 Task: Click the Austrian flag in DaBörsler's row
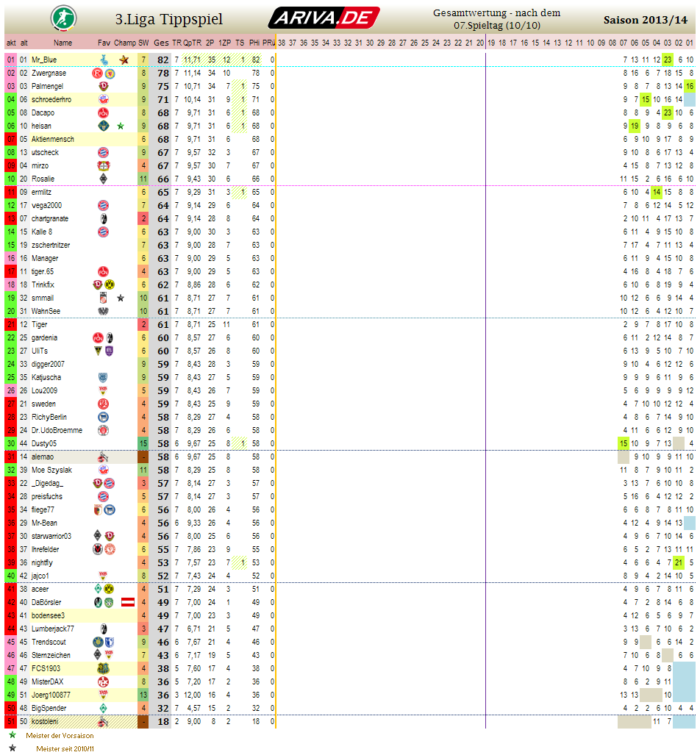click(x=127, y=602)
